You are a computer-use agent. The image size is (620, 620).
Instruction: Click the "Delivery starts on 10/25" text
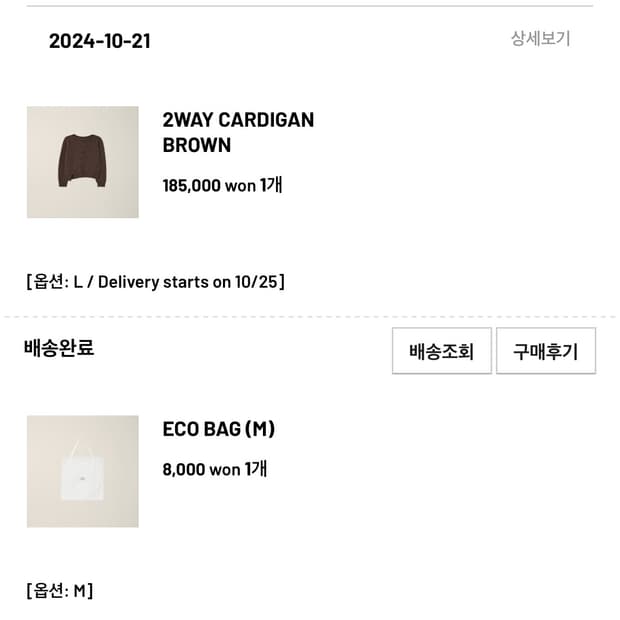[188, 282]
